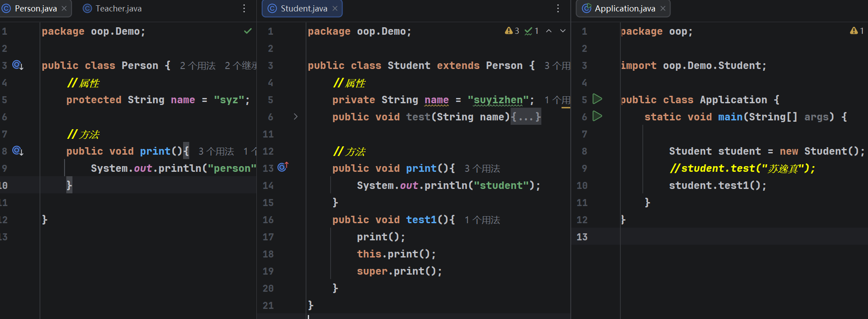Click student.test1() in Application.java

coord(717,185)
